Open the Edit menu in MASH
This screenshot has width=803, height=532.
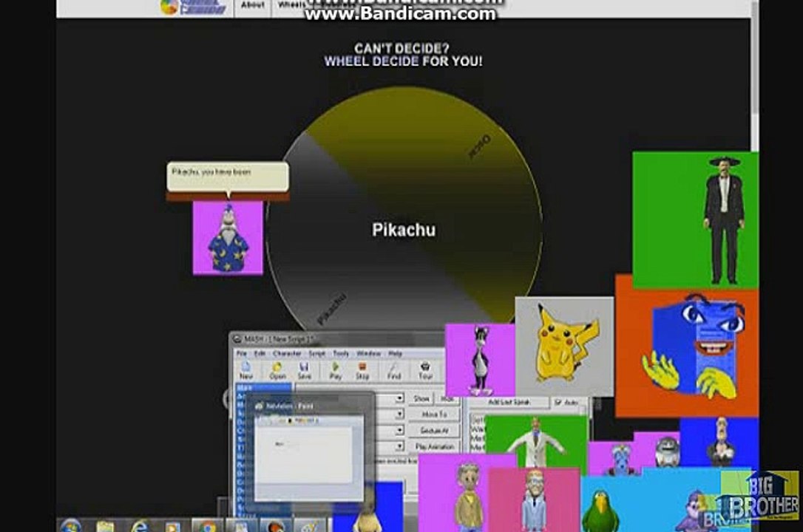[x=260, y=353]
